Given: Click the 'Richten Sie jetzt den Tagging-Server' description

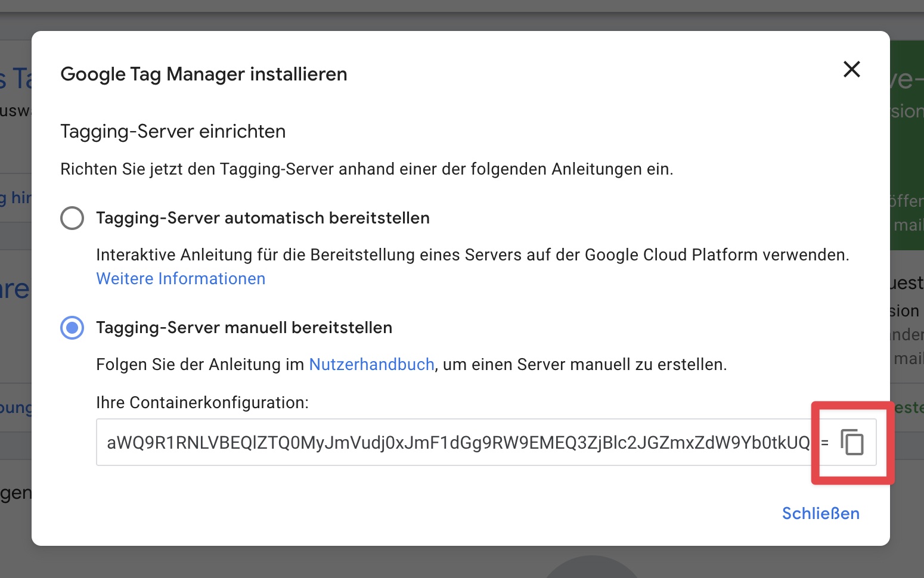Looking at the screenshot, I should tap(367, 169).
